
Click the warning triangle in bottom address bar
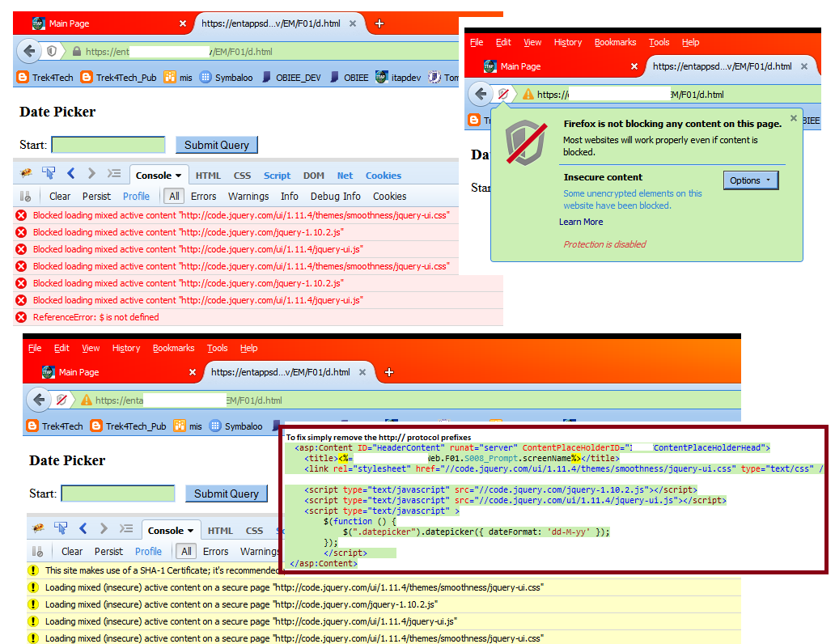pos(87,400)
